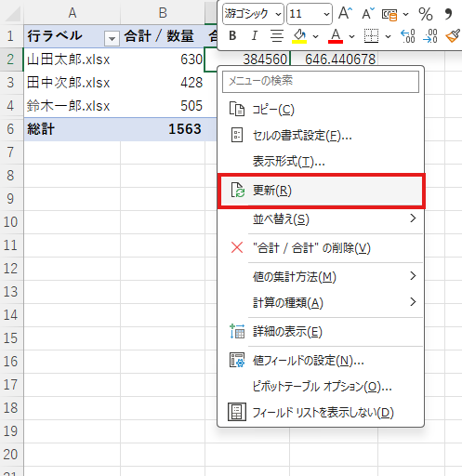Image resolution: width=462 pixels, height=476 pixels.
Task: Select cell with value 384560
Action: point(247,59)
